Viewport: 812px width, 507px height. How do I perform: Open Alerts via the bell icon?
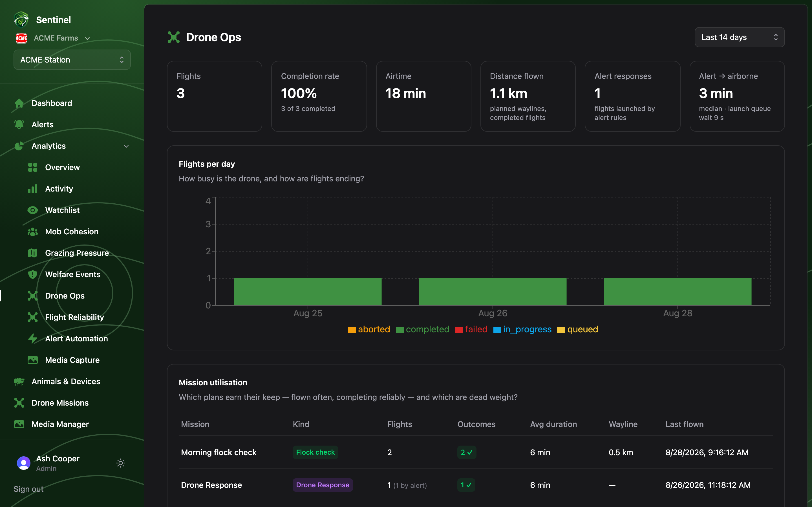tap(19, 124)
